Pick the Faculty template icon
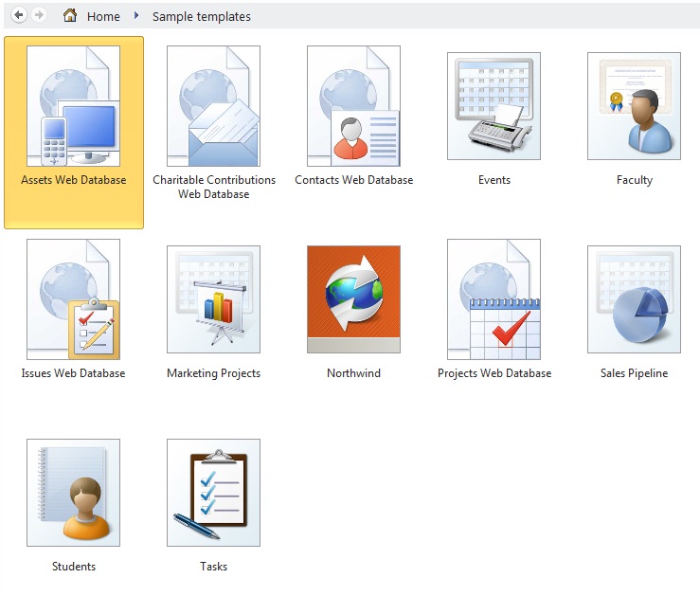 coord(634,105)
